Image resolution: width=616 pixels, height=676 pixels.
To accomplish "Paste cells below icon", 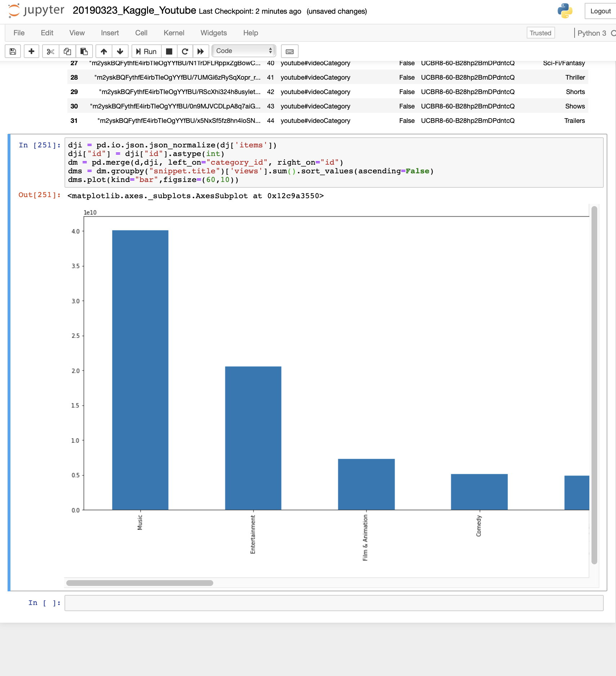I will click(x=84, y=51).
